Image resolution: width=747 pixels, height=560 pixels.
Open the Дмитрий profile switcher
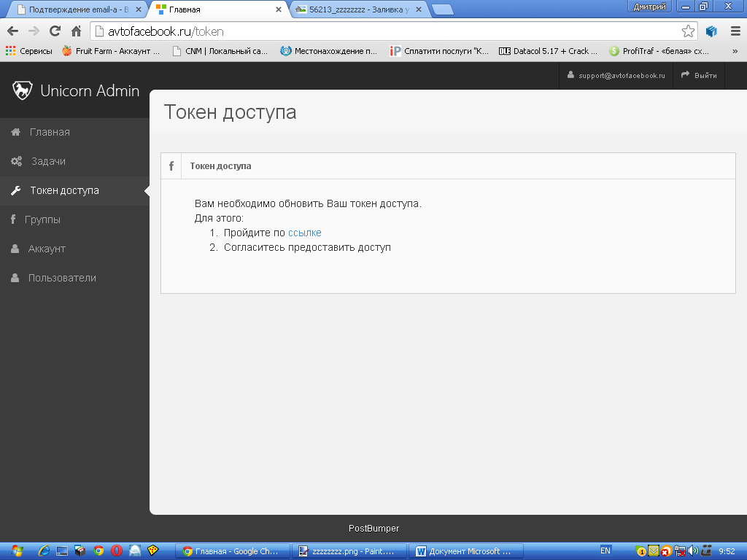click(649, 7)
